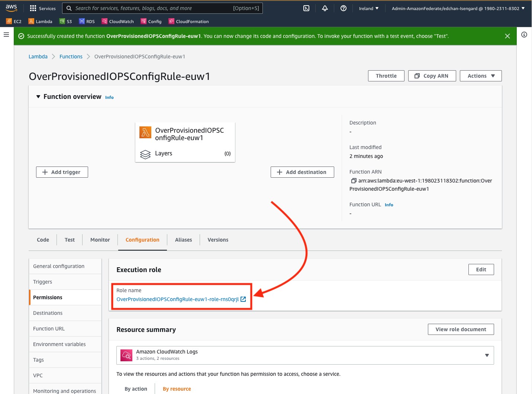
Task: Open the role via the external link icon
Action: [x=244, y=299]
